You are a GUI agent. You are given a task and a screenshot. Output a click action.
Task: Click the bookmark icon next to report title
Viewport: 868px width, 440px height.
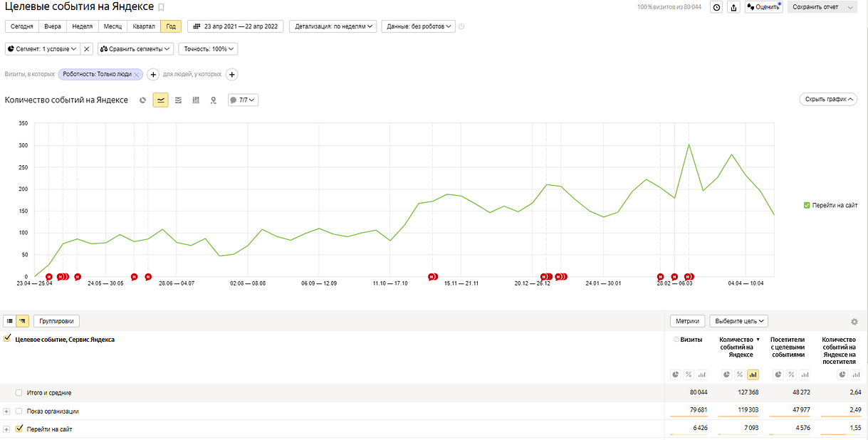tap(161, 7)
